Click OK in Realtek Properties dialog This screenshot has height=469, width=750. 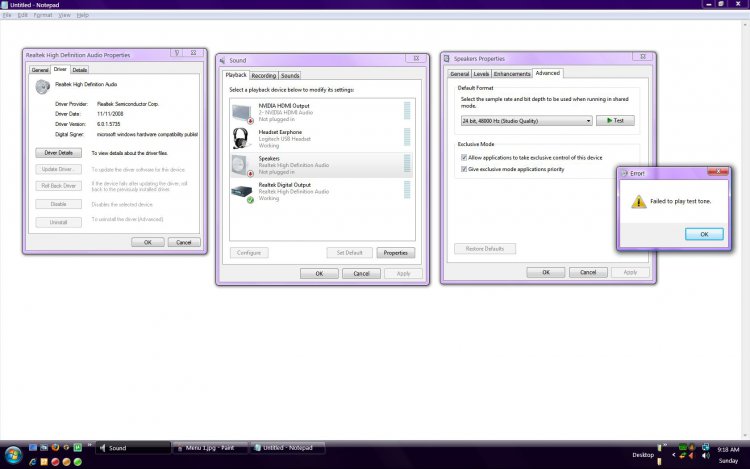148,242
